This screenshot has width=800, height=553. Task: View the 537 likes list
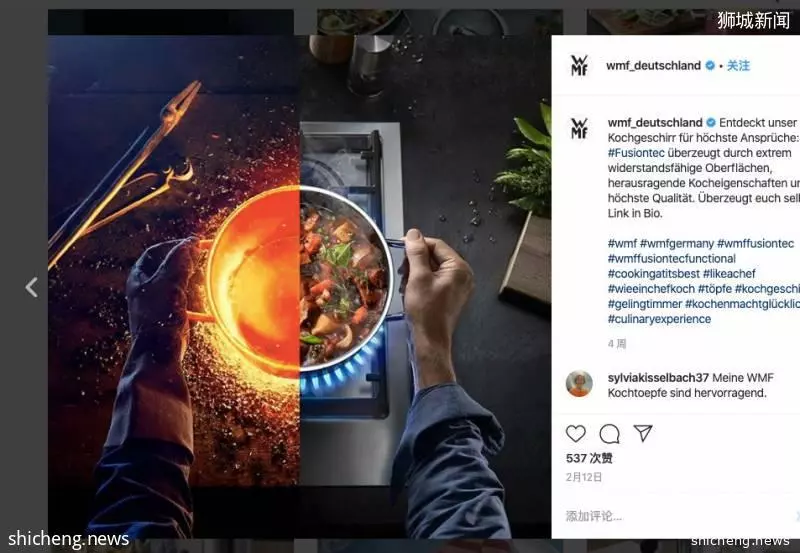(x=589, y=458)
